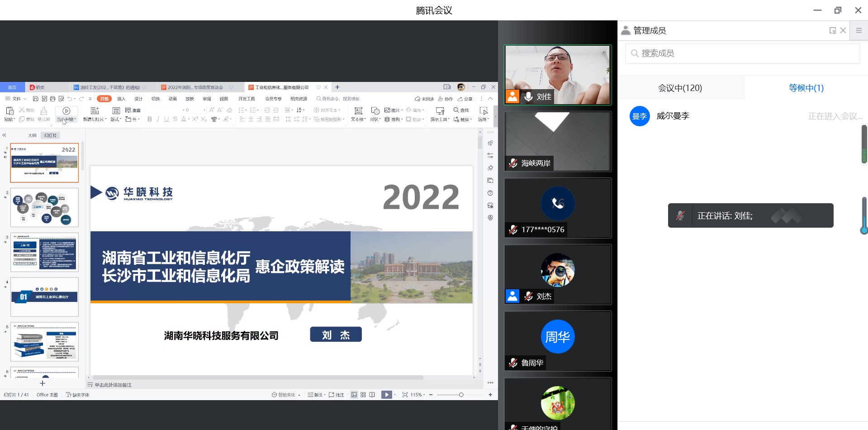The width and height of the screenshot is (868, 430).
Task: Click 查找命令、搜索模板 search box
Action: [x=338, y=99]
